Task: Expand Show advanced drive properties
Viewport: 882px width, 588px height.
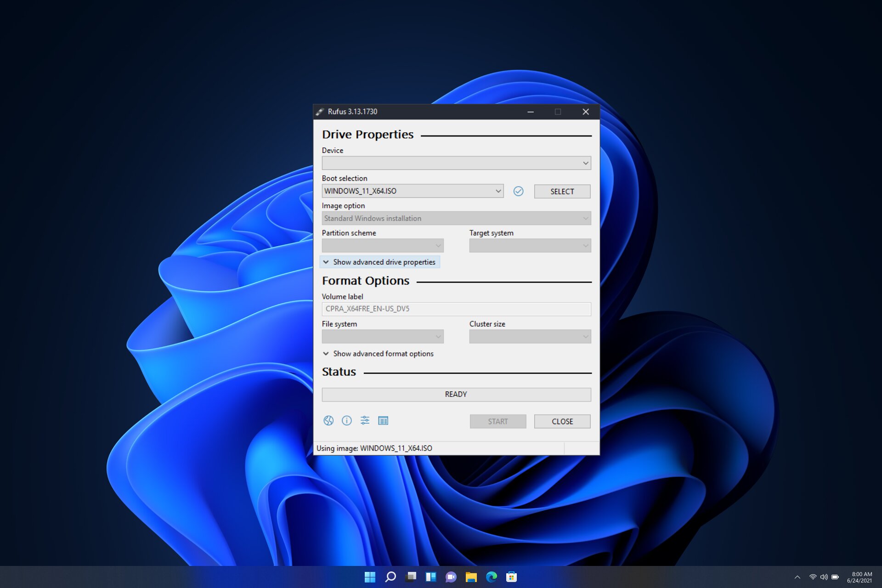Action: [379, 262]
